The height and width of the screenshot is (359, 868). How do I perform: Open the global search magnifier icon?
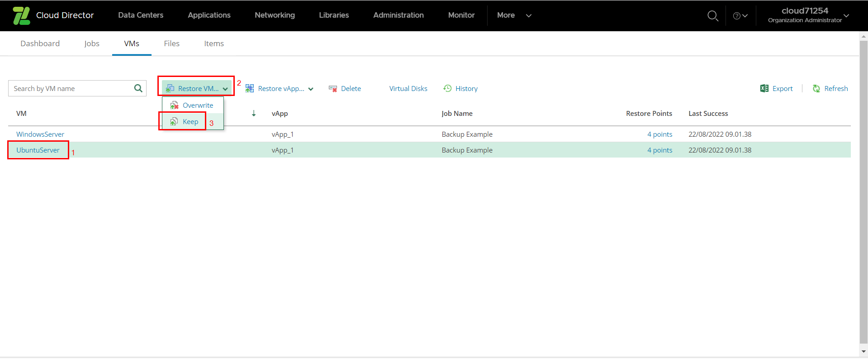(x=712, y=16)
